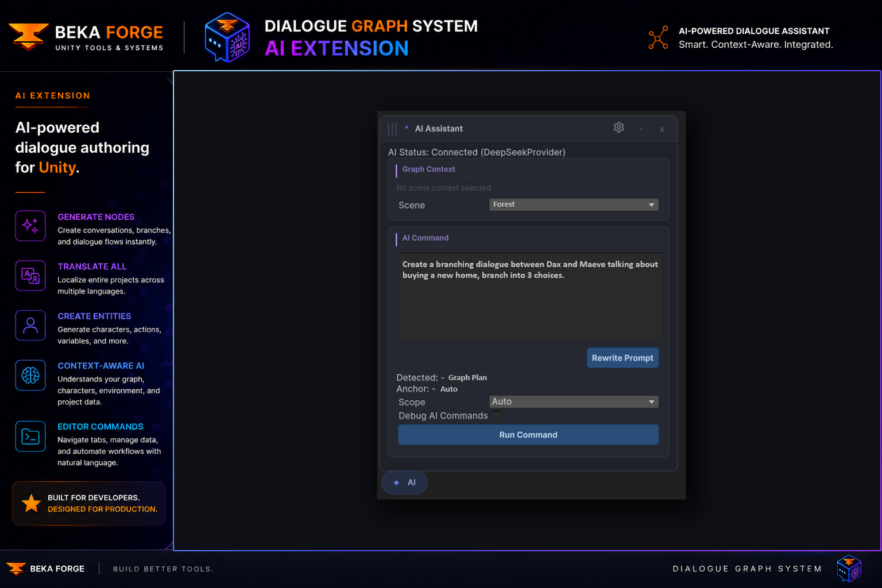This screenshot has height=588, width=882.
Task: Click inside the AI Command prompt text area
Action: 531,296
